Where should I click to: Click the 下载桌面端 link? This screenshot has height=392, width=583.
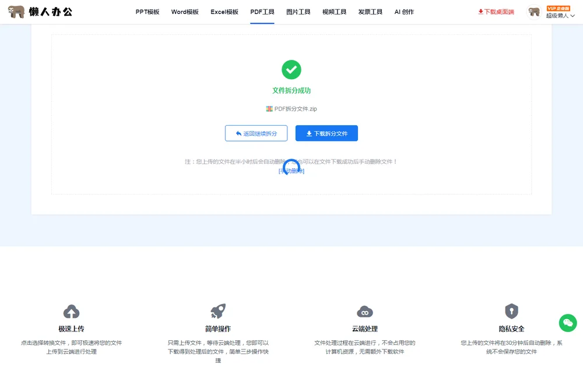coord(496,12)
